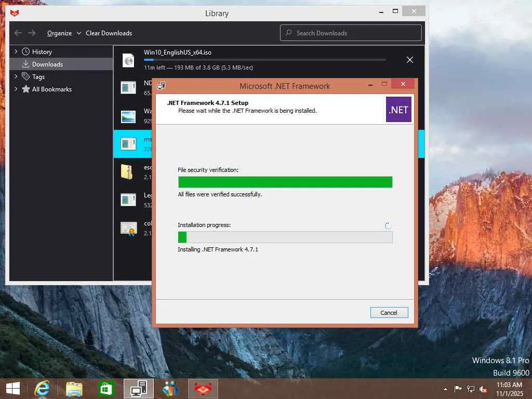Click the Installation progress bar

point(285,237)
